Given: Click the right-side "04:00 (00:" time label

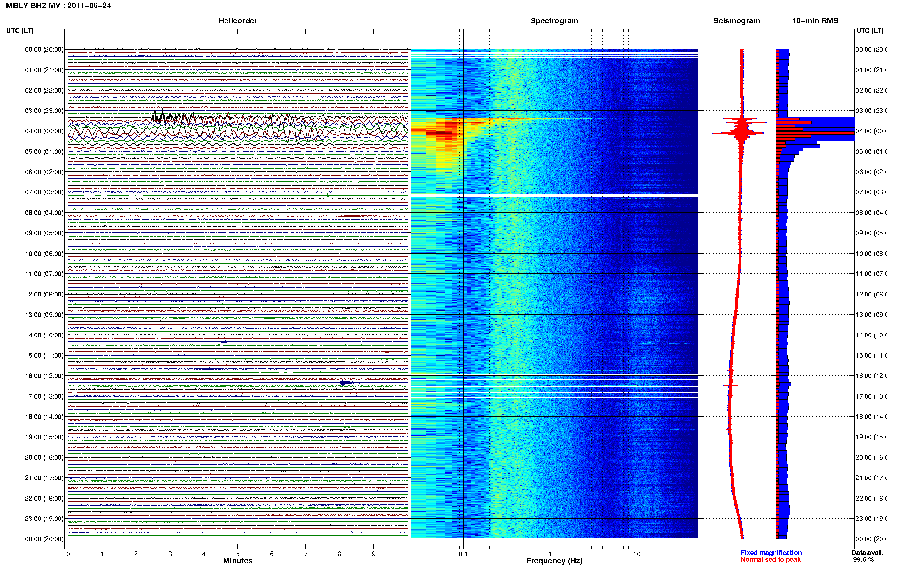Looking at the screenshot, I should point(871,131).
